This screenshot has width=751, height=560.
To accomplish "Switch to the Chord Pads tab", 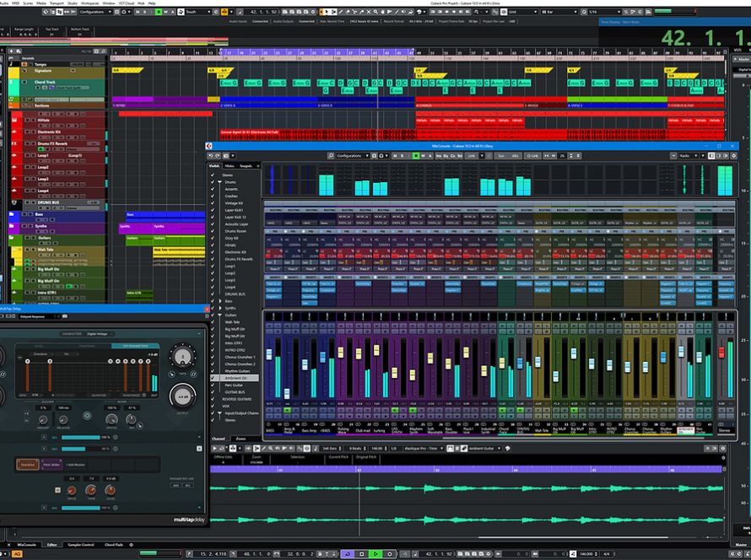I will (x=114, y=545).
